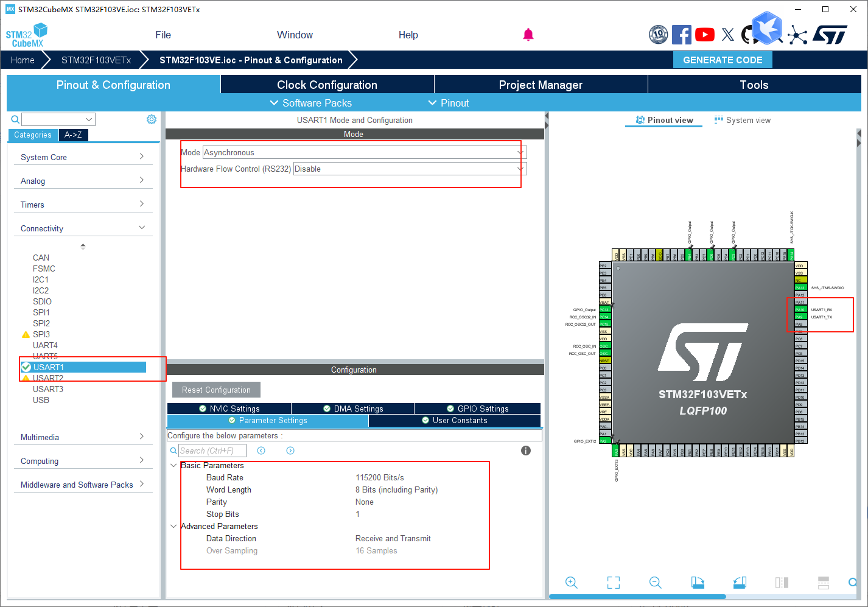Expand the Computing category
Image resolution: width=868 pixels, height=607 pixels.
pyautogui.click(x=83, y=461)
